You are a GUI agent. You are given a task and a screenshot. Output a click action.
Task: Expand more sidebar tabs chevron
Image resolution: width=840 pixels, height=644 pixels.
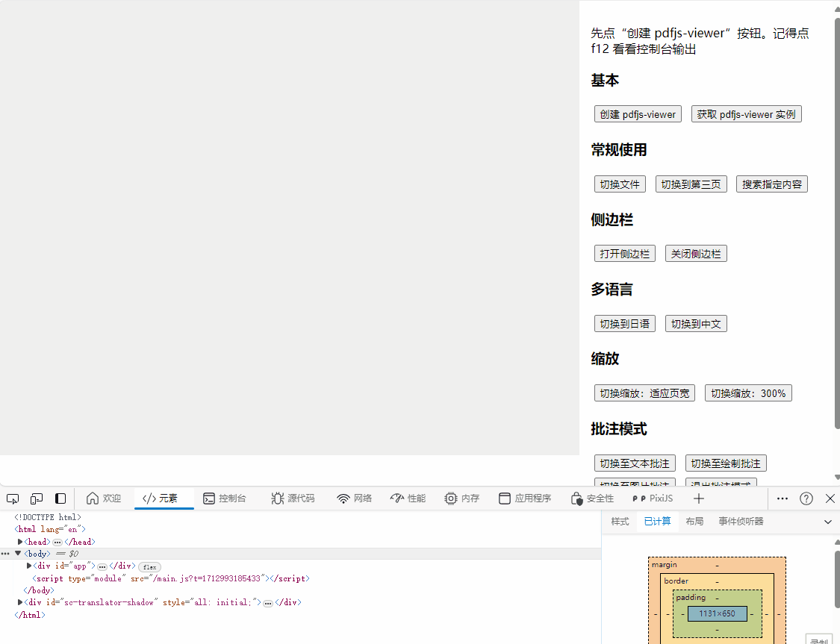click(827, 522)
